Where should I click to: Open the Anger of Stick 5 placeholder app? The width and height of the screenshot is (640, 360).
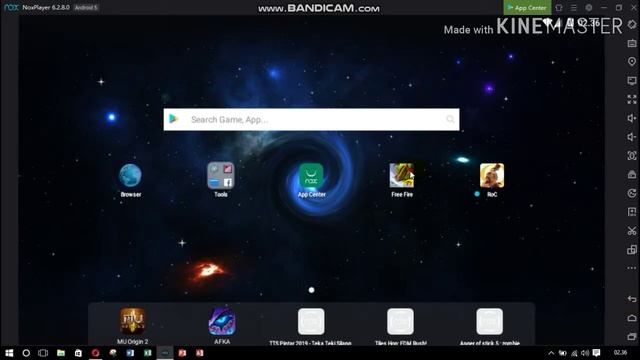(489, 322)
